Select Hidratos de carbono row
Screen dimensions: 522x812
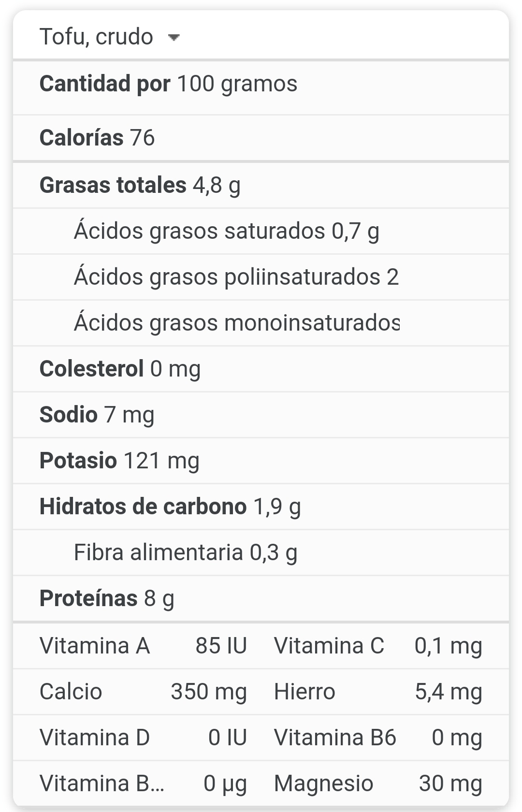[x=261, y=507]
